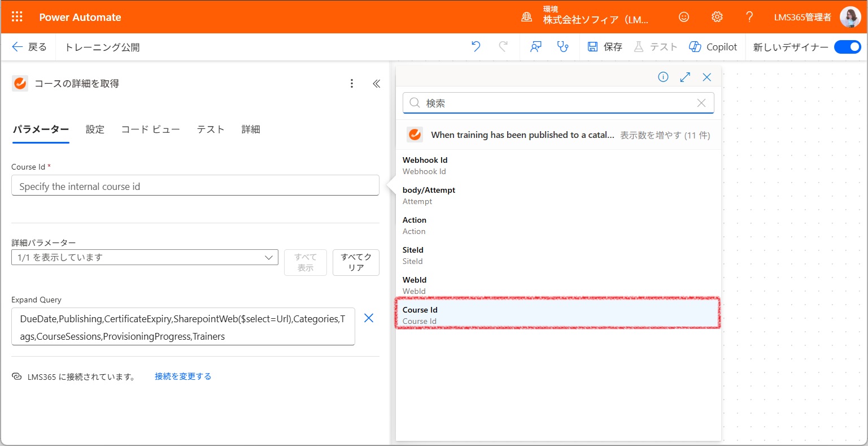Click the LMS365管理者 user name
Screen dimensions: 868x446
[802, 17]
